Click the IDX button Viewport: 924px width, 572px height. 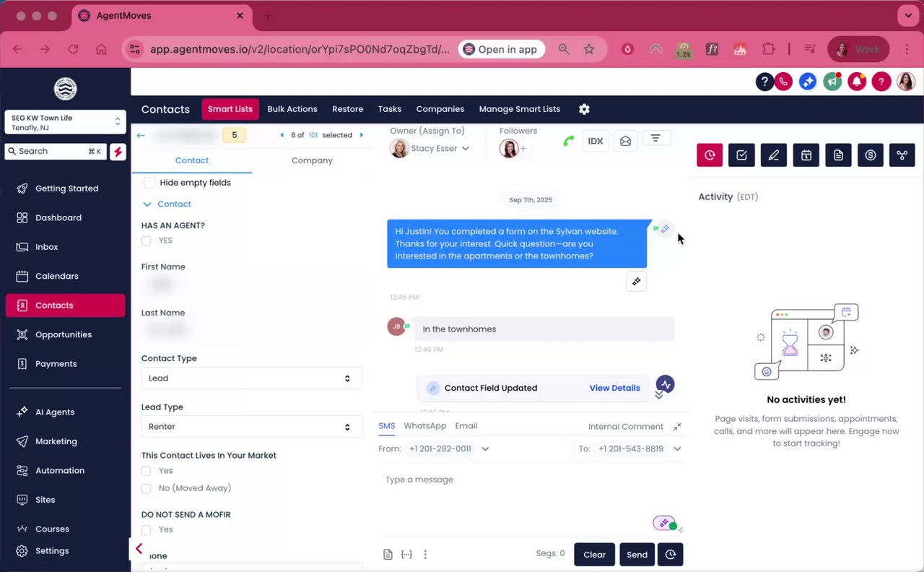pos(596,142)
